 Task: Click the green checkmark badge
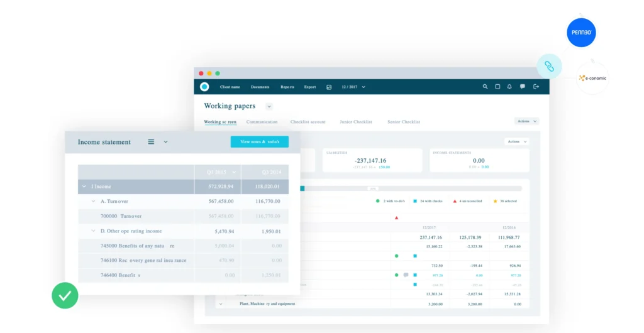pos(65,295)
